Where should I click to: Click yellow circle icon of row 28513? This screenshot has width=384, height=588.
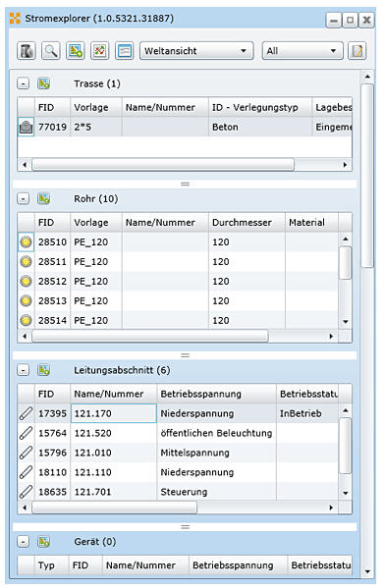pos(26,300)
